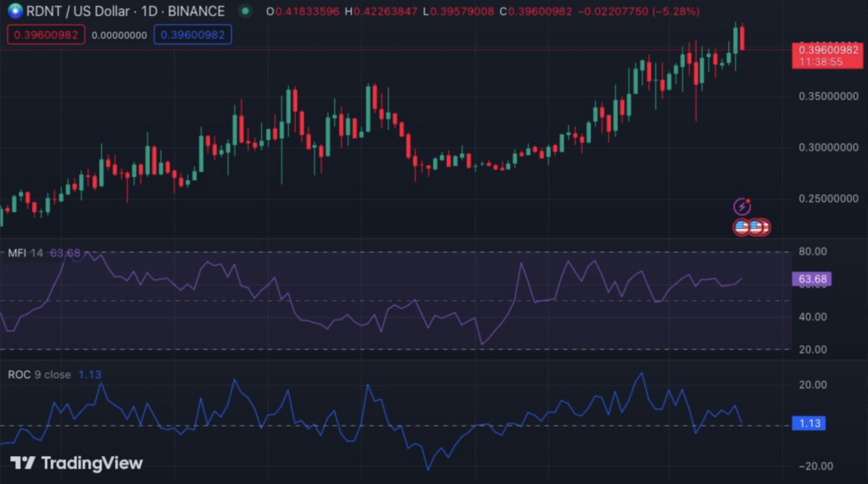Click the High value 0.42263847
This screenshot has width=868, height=484.
coord(386,12)
